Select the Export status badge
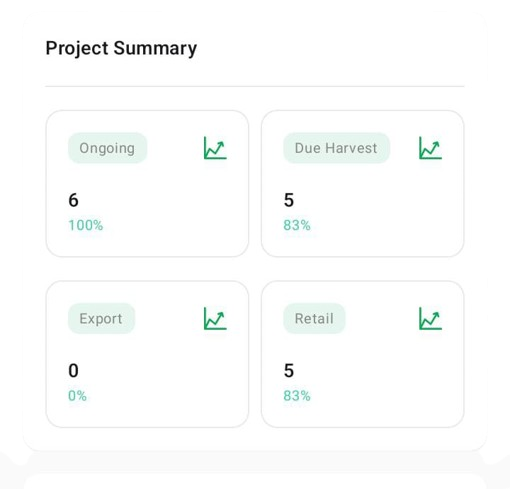Viewport: 510px width, 489px height. (x=101, y=319)
